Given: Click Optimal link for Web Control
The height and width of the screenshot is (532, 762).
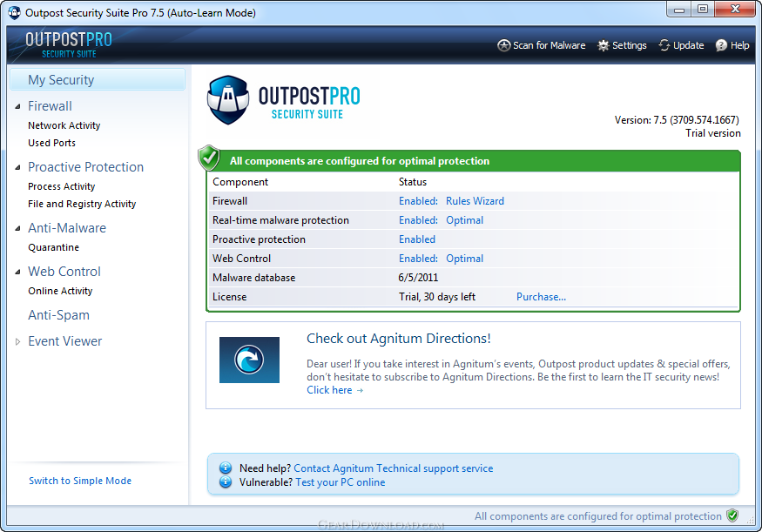Looking at the screenshot, I should 464,259.
